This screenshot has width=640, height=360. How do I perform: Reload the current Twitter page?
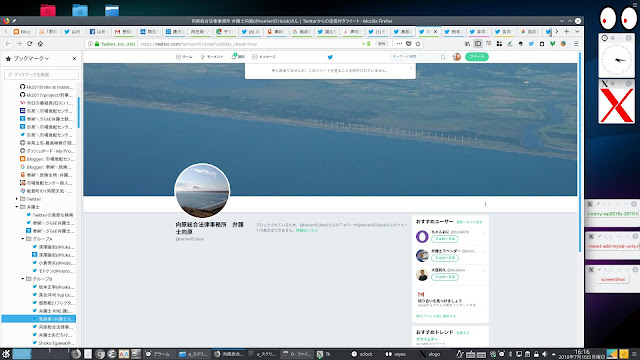[29, 44]
